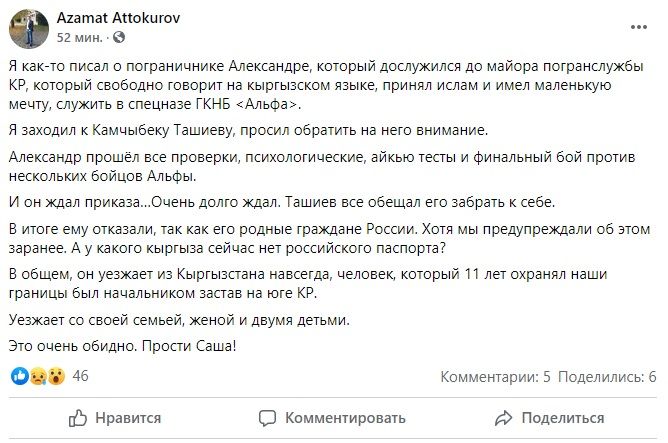Viewport: 668px width, 443px height.
Task: Open Azamat Attokurov's profile picture
Action: click(26, 28)
